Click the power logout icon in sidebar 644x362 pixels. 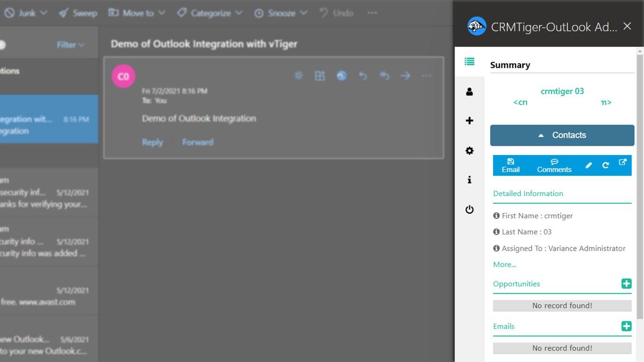pos(469,209)
